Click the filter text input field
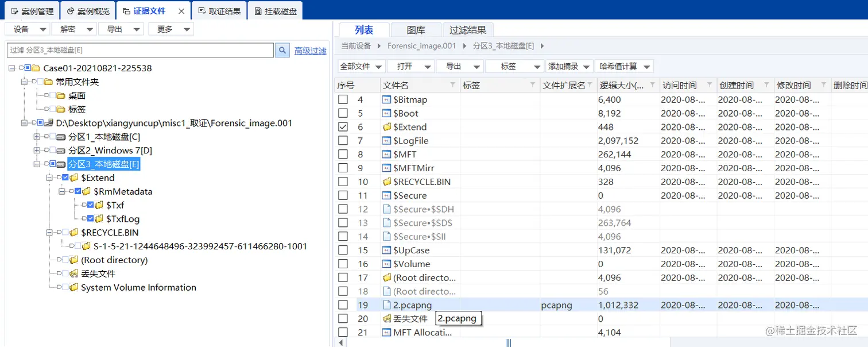The width and height of the screenshot is (868, 347). coord(140,51)
